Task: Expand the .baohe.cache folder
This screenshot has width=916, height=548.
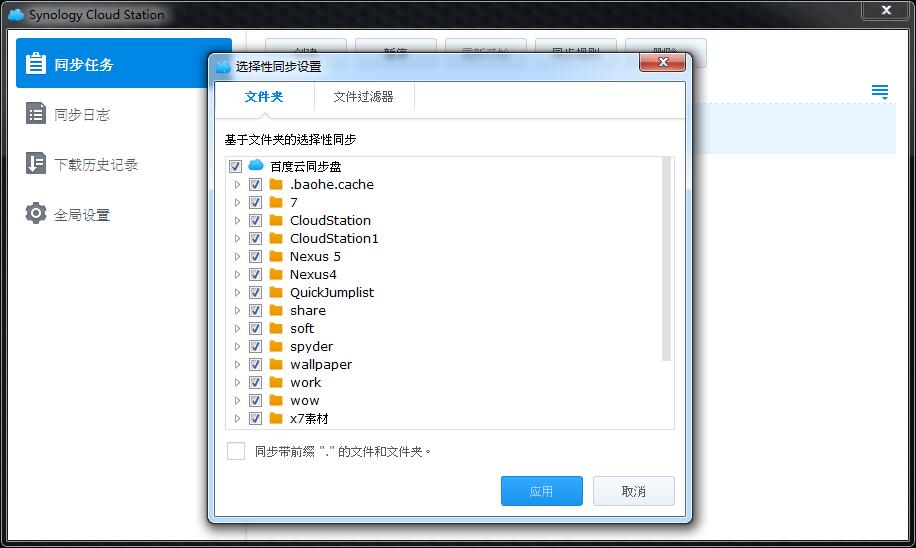Action: [x=237, y=185]
